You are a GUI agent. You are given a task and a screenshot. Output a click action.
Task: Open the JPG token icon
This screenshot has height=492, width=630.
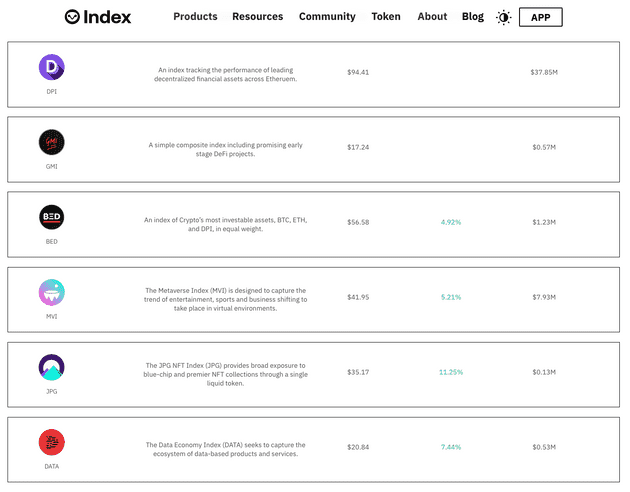click(x=51, y=367)
